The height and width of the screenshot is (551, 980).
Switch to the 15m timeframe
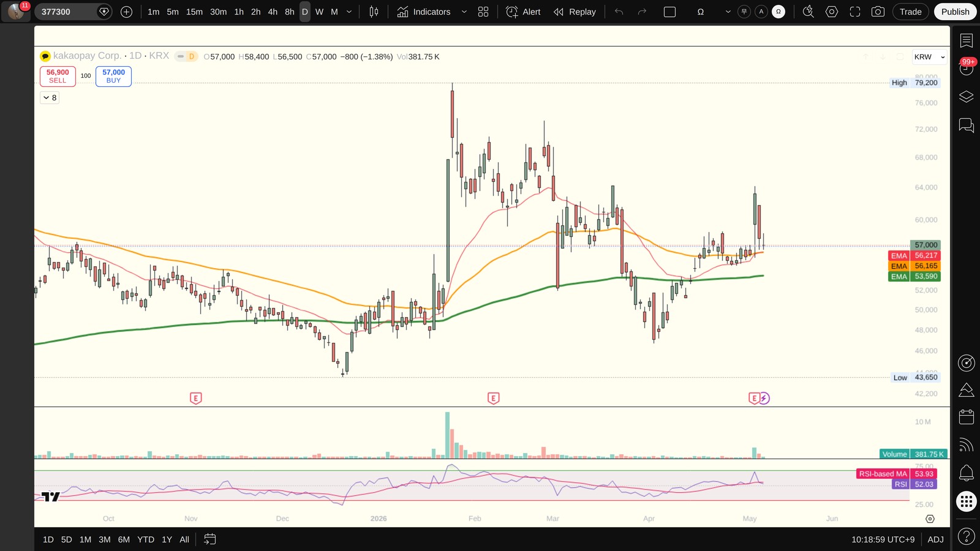click(194, 12)
